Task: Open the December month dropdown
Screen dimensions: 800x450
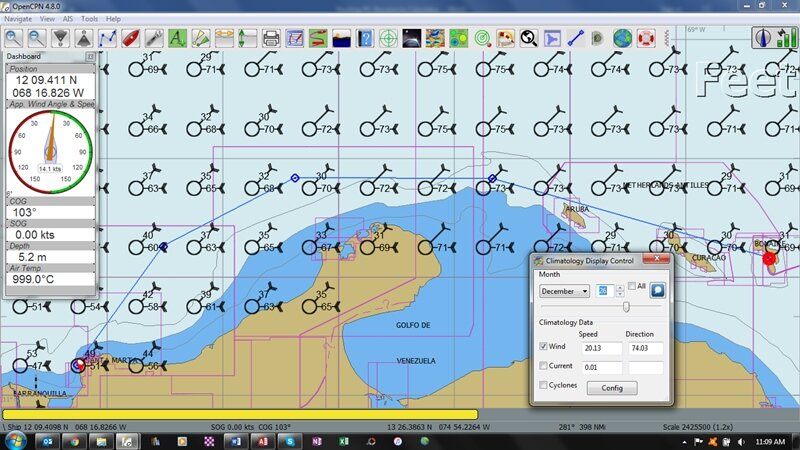Action: coord(564,291)
